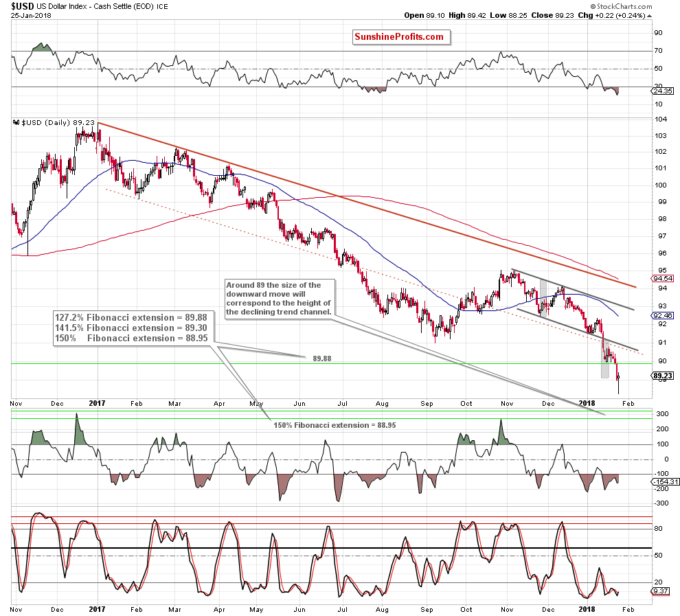Open the SunshineProfits.com link box
The width and height of the screenshot is (680, 616).
pos(401,37)
